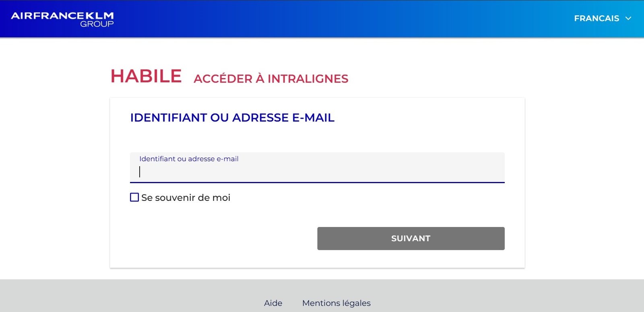Click the blue header banner logo area

pyautogui.click(x=62, y=18)
